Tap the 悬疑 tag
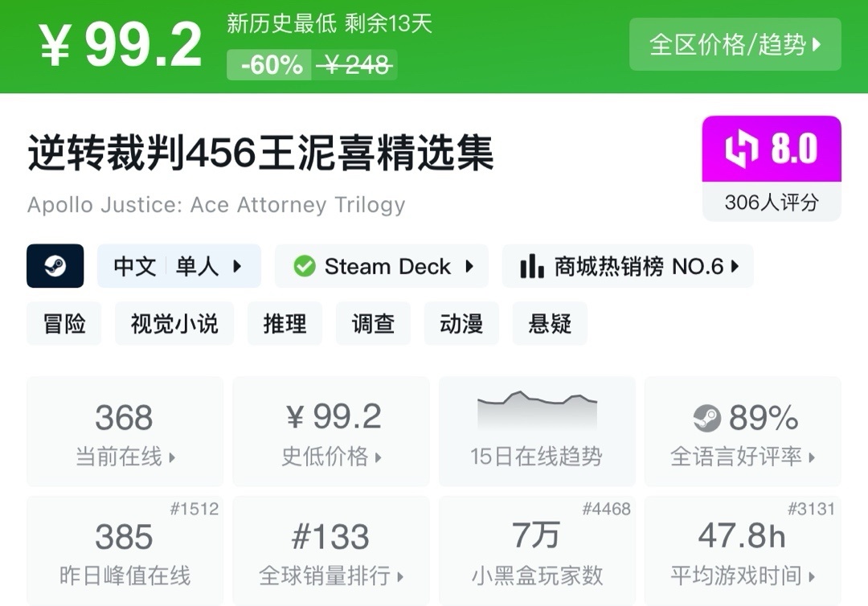Image resolution: width=868 pixels, height=606 pixels. click(550, 324)
